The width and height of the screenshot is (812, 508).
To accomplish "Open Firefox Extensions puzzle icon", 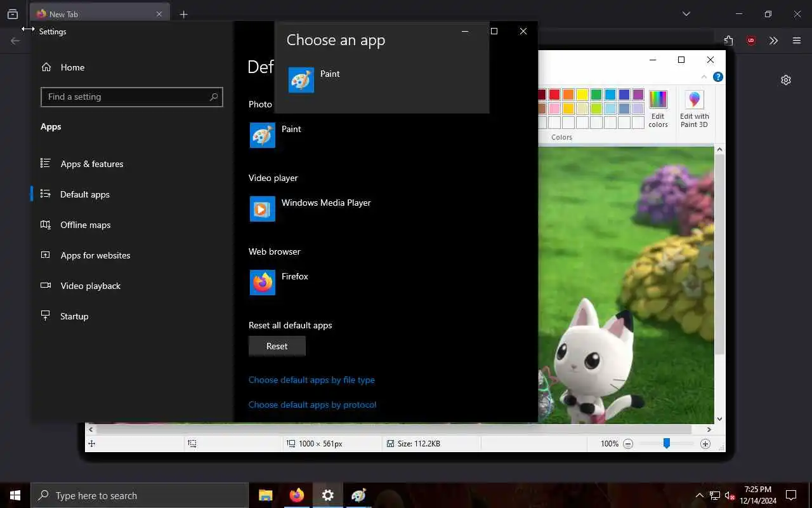I will [x=728, y=41].
